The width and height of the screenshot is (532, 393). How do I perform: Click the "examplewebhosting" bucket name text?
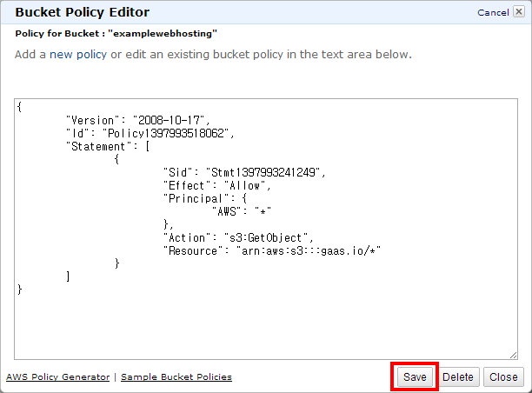tap(168, 34)
